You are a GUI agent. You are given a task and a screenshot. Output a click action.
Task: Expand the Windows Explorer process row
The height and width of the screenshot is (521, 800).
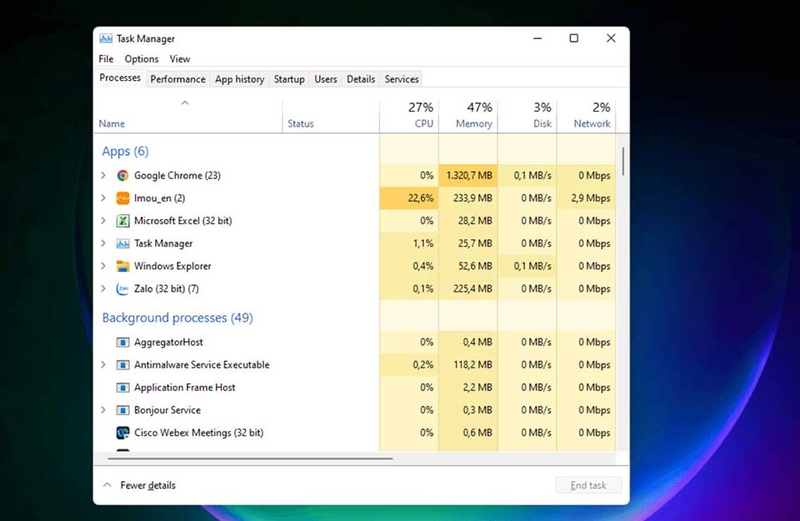[x=104, y=266]
